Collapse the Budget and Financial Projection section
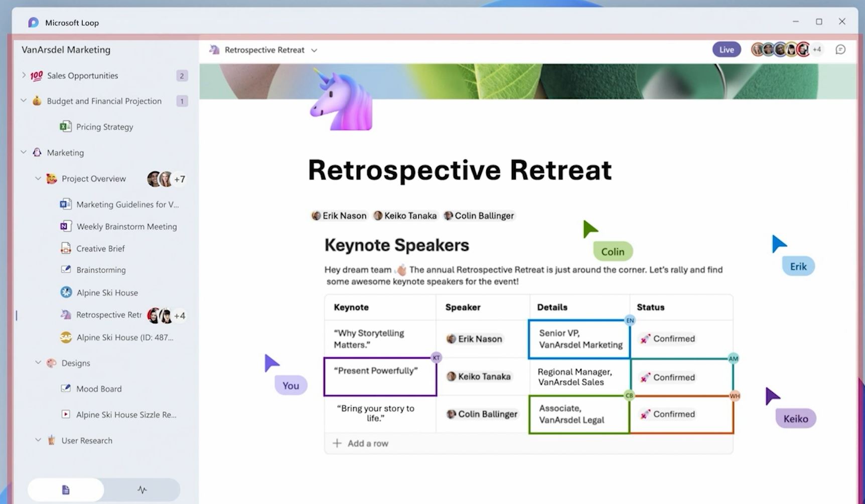The height and width of the screenshot is (504, 865). click(24, 101)
